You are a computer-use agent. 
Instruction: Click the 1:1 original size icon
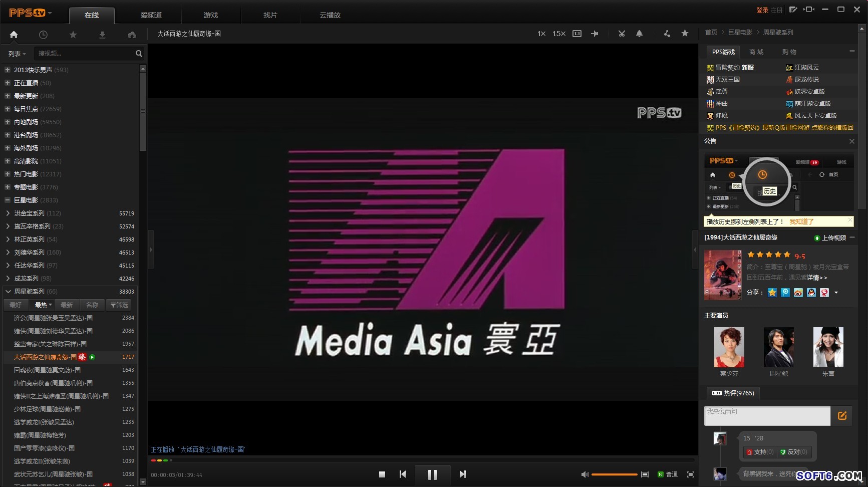click(577, 34)
